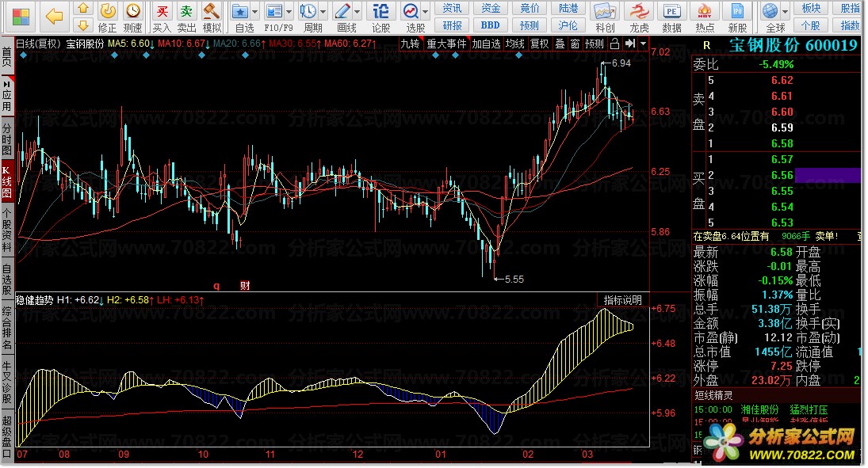Toggle 复权 price adjustment
868x468 pixels.
[539, 43]
